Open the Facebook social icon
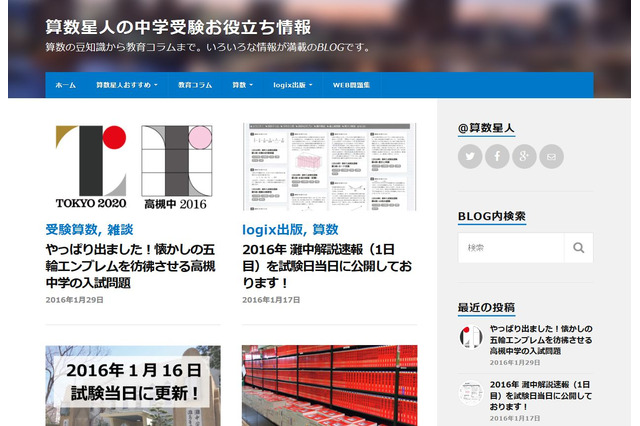Image resolution: width=640 pixels, height=426 pixels. (x=497, y=156)
